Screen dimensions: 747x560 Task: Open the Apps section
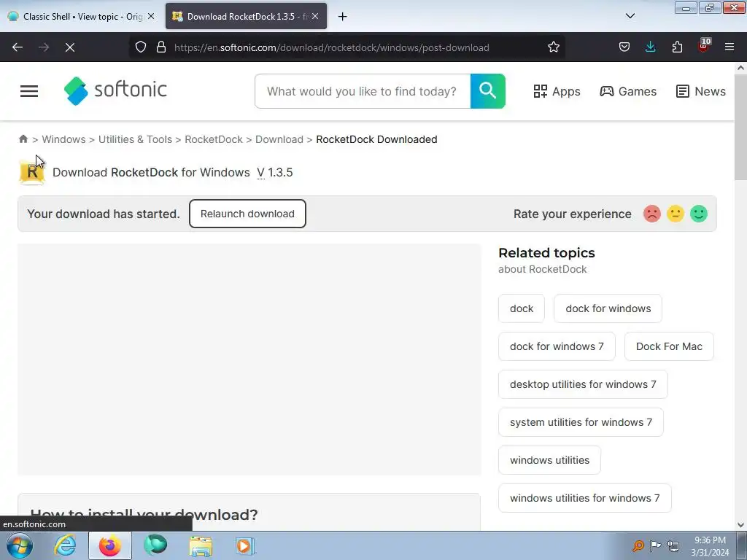[x=557, y=91]
